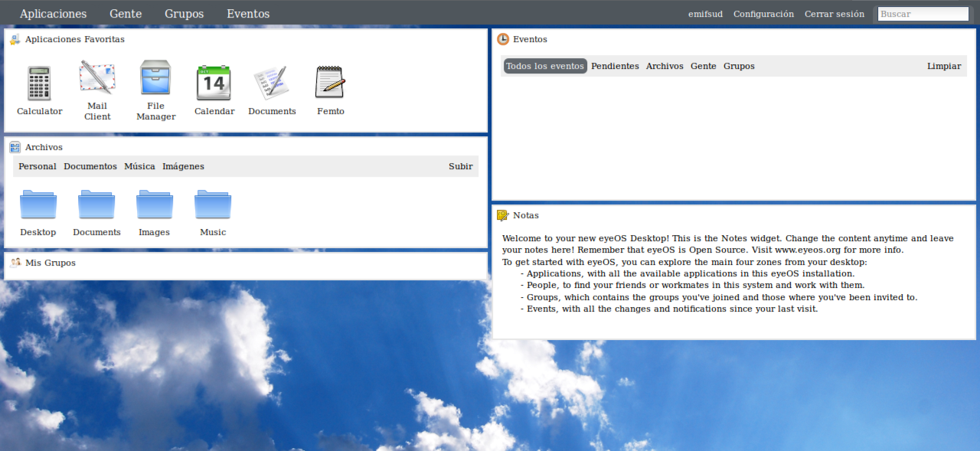Open the Gente top menu
The width and height of the screenshot is (980, 451).
[126, 14]
